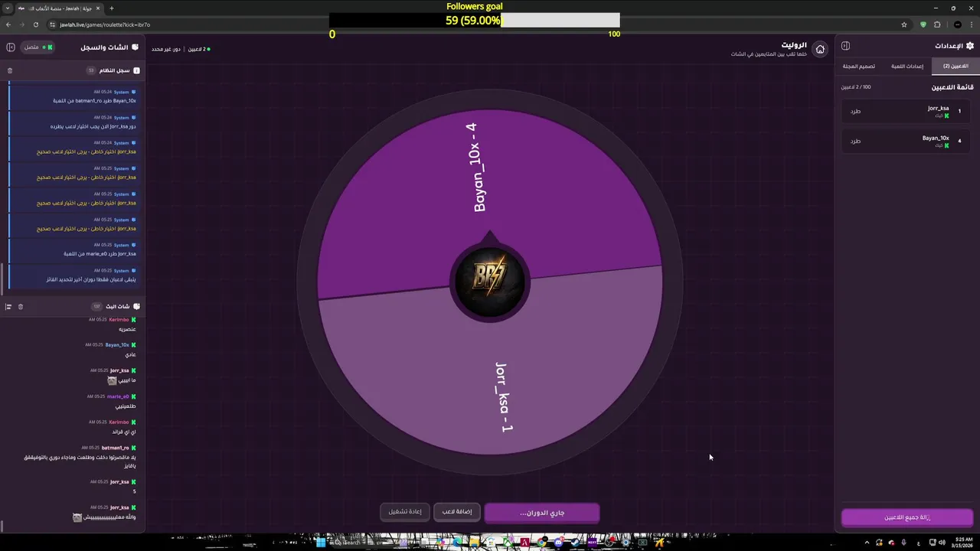
Task: View site information icon in address bar
Action: click(x=52, y=24)
